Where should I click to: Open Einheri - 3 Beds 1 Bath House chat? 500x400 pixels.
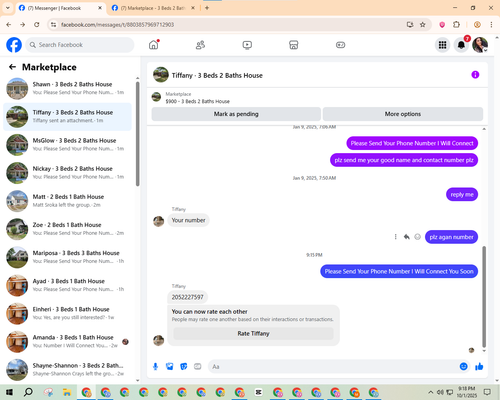click(x=67, y=313)
